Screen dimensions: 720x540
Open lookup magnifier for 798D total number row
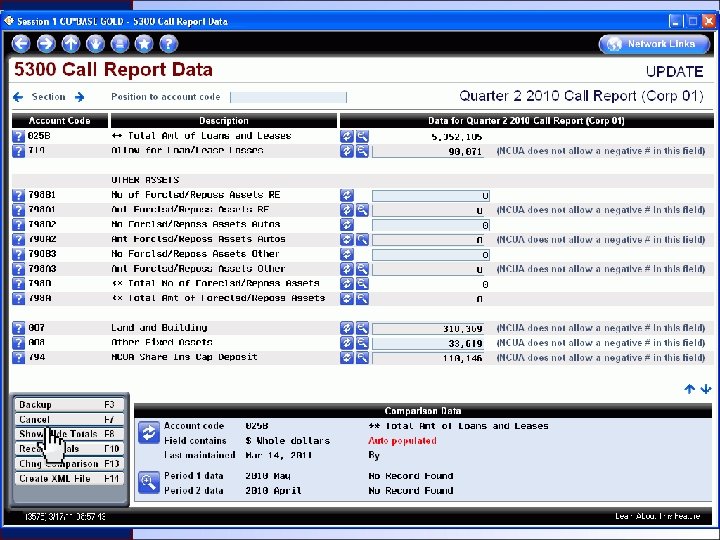[x=362, y=284]
